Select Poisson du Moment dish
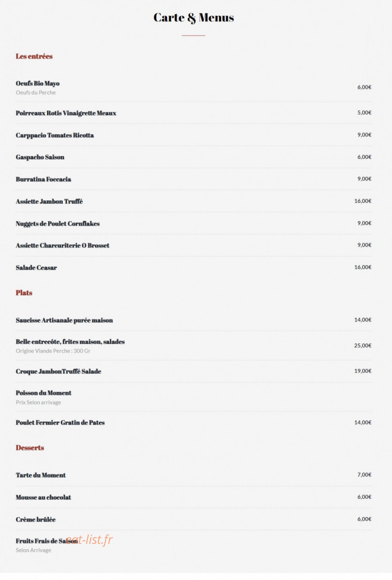The image size is (392, 580). pyautogui.click(x=44, y=393)
